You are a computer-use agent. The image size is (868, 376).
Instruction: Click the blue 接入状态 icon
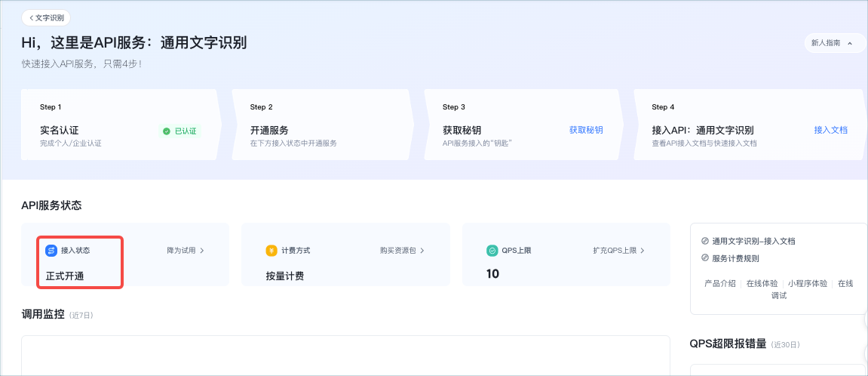pyautogui.click(x=51, y=251)
